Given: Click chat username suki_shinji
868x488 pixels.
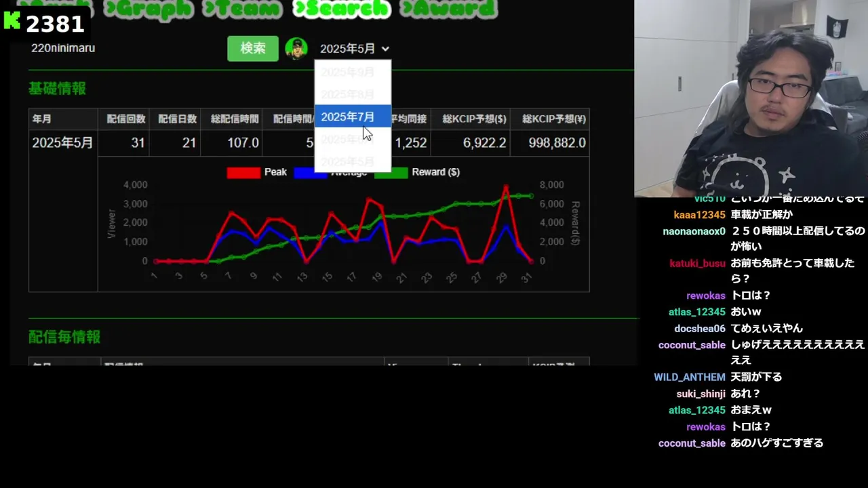Looking at the screenshot, I should 701,394.
